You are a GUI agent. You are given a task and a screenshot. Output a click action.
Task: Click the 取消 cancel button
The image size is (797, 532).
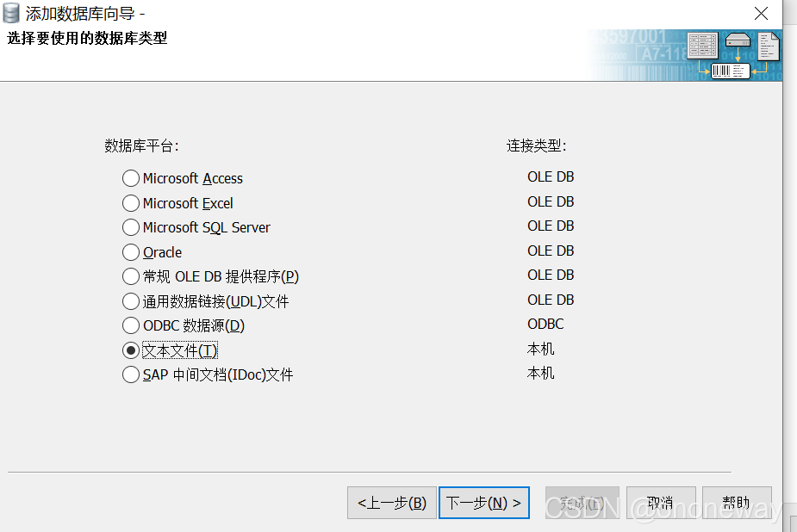(661, 503)
